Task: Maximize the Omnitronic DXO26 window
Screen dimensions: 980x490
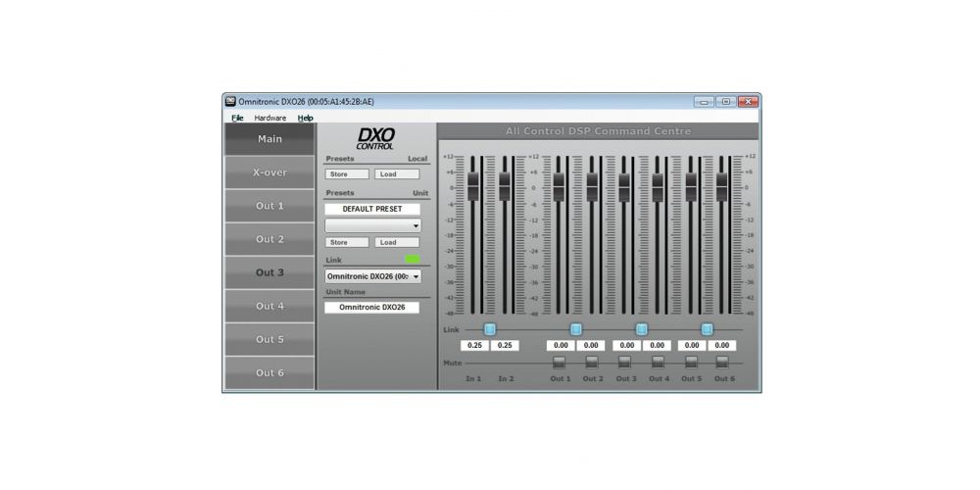Action: (x=725, y=102)
